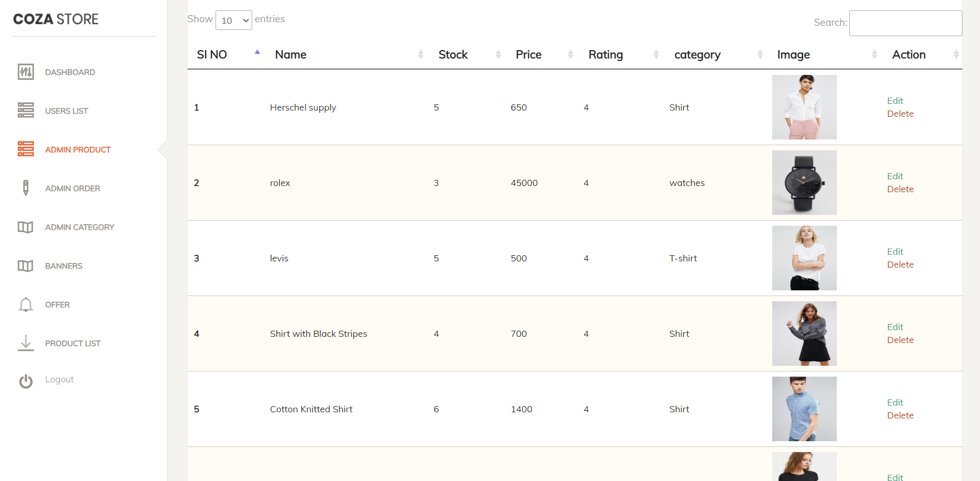Select the Dashboard icon in sidebar

tap(25, 72)
